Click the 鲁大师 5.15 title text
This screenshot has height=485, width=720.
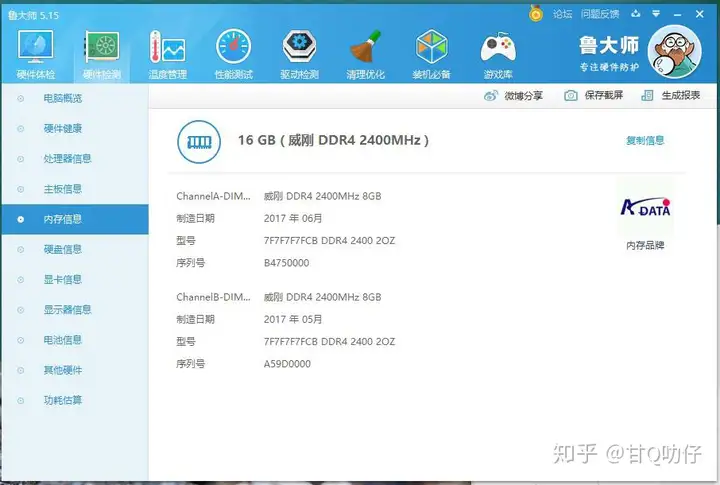point(33,15)
